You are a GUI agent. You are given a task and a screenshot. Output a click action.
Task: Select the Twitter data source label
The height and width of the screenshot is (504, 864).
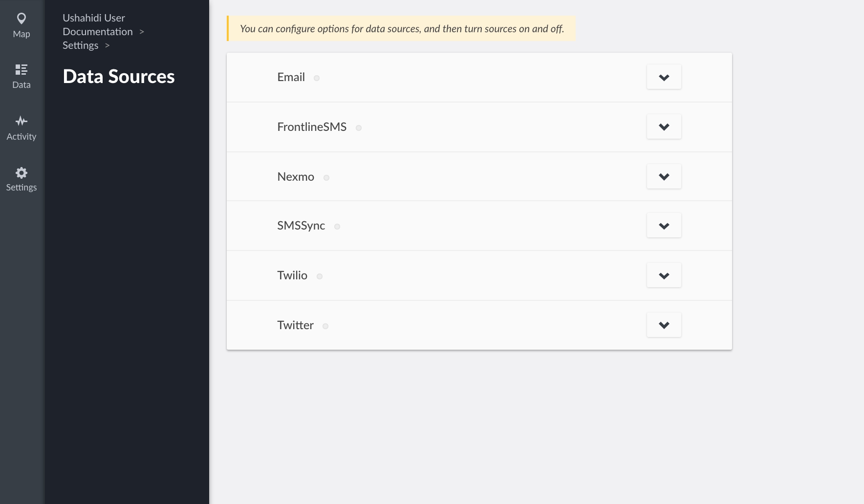[x=295, y=325]
